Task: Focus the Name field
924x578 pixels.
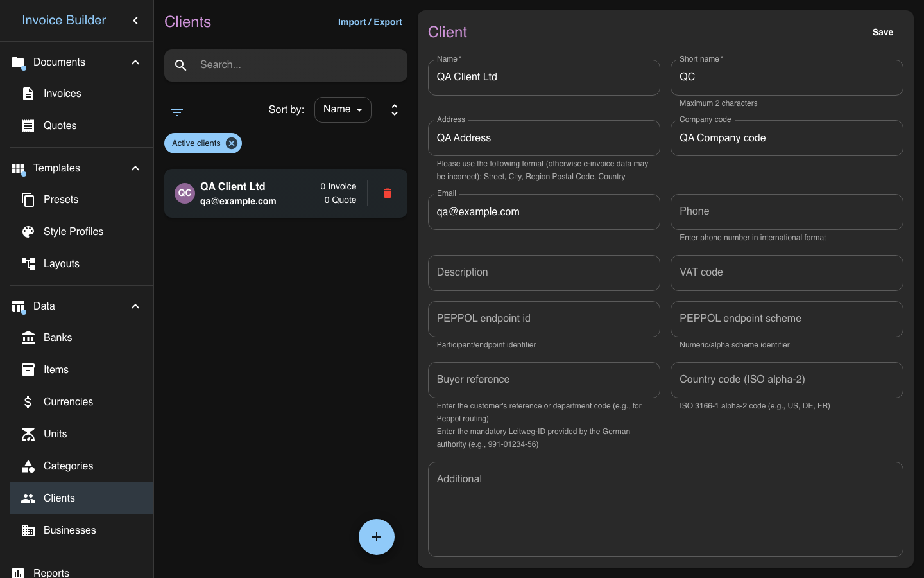Action: 544,78
